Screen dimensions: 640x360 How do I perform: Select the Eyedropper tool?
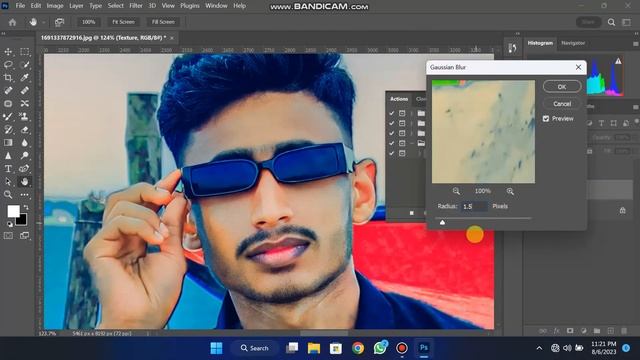click(24, 78)
